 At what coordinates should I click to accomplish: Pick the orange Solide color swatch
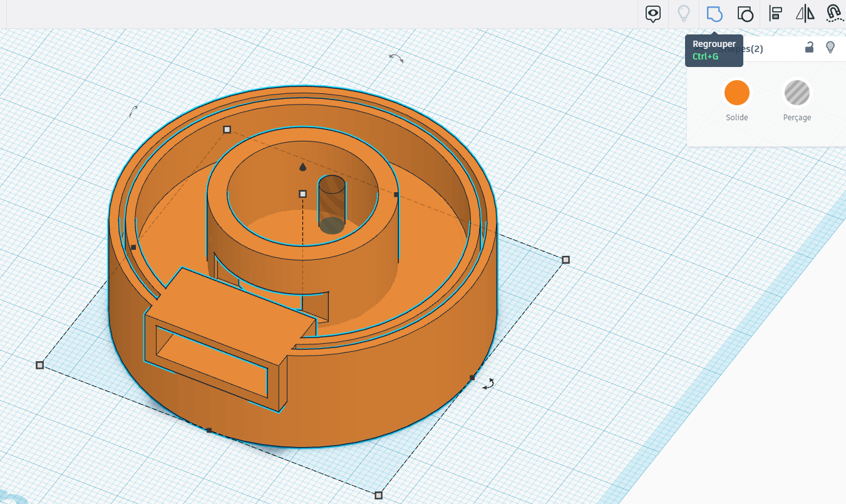click(x=737, y=93)
